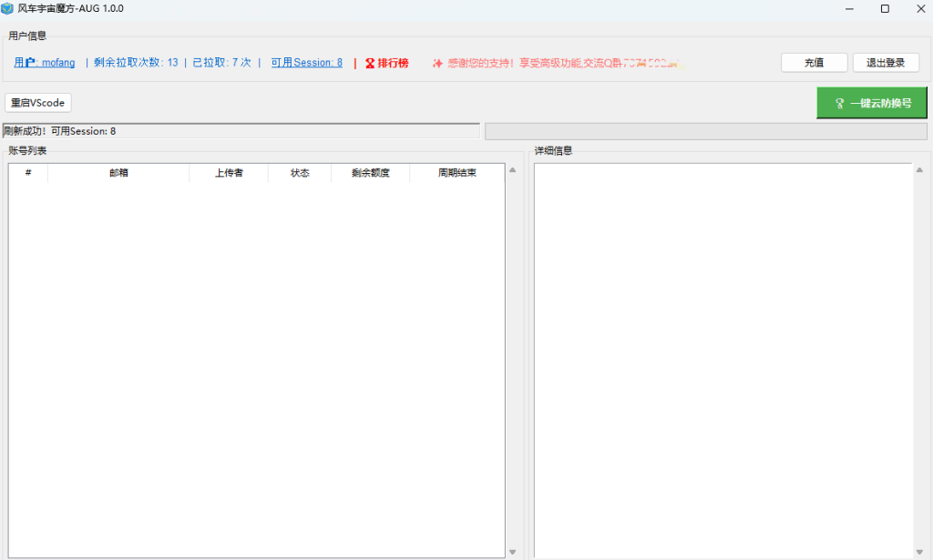The height and width of the screenshot is (560, 933).
Task: Open the 可用Session: 8 link
Action: click(x=306, y=63)
